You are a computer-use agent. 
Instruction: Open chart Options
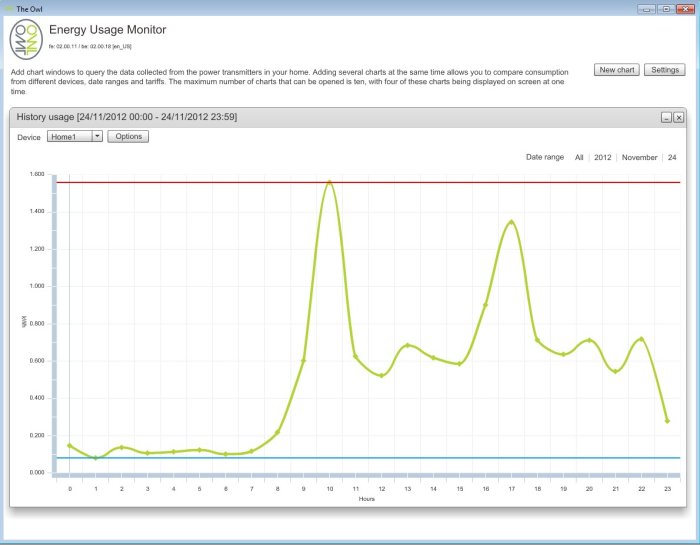[128, 136]
